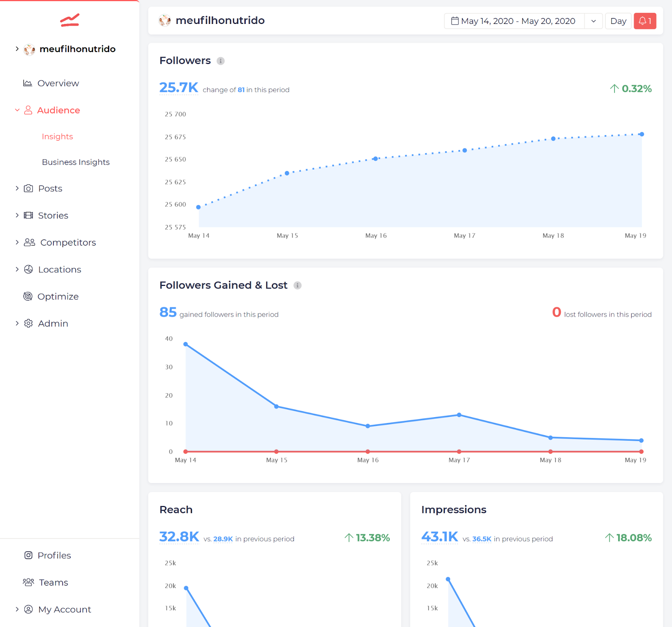The width and height of the screenshot is (672, 627).
Task: Open My Account settings
Action: tap(65, 609)
